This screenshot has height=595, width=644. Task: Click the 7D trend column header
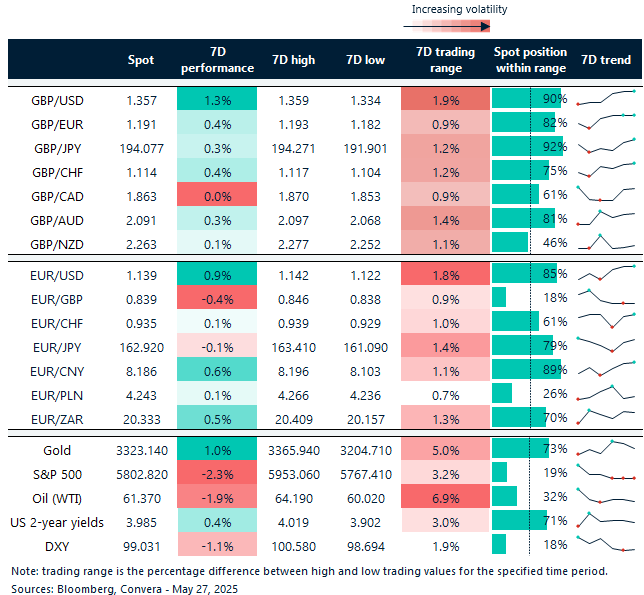pos(606,60)
